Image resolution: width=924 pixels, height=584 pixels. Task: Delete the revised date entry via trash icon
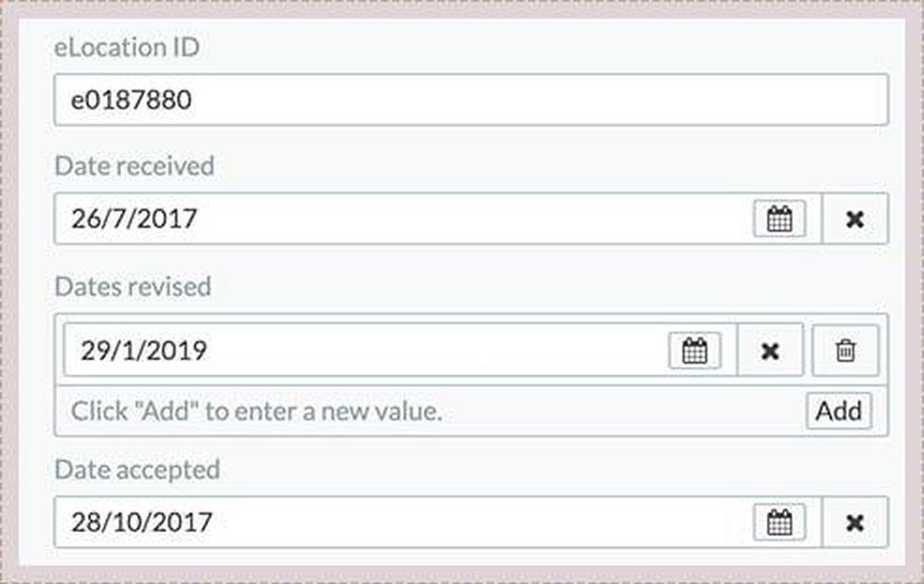(845, 350)
